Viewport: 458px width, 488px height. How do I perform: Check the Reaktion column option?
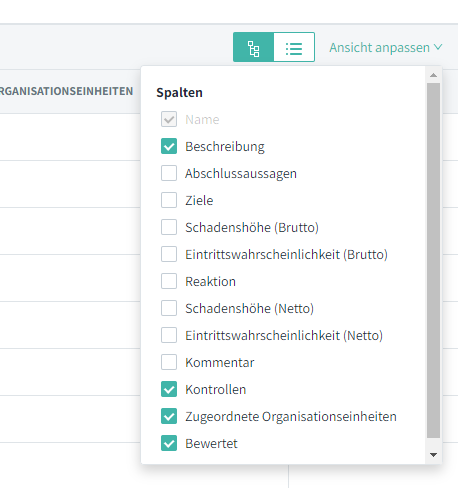tap(169, 281)
